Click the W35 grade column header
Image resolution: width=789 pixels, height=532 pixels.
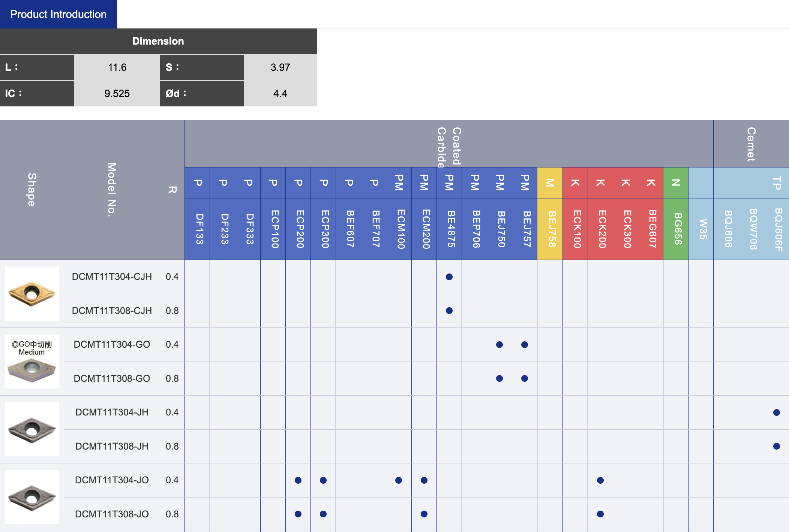tap(701, 229)
